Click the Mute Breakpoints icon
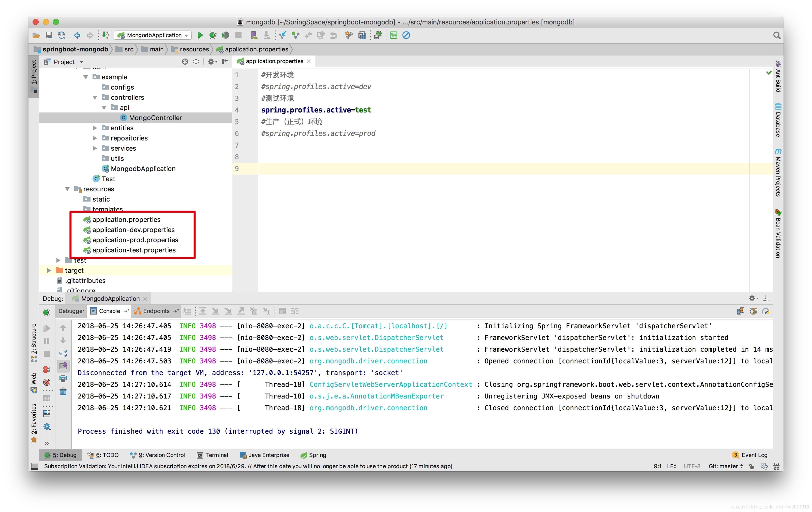812x512 pixels. (x=47, y=382)
